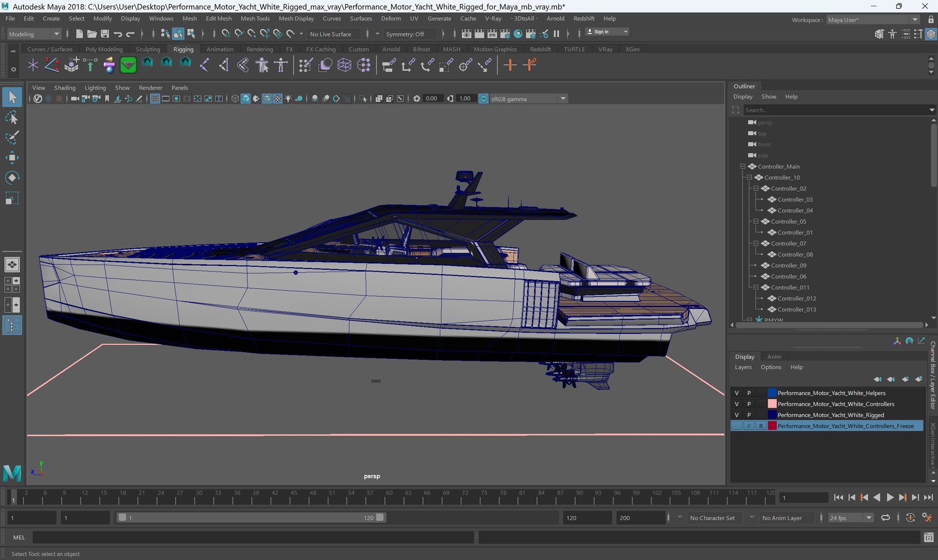Go to start of playback range
Viewport: 938px width, 560px height.
tap(838, 497)
